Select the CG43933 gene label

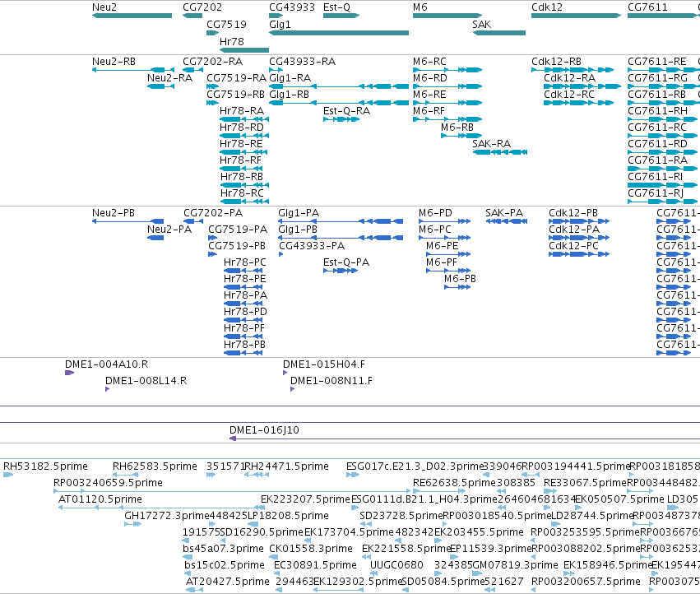point(292,7)
